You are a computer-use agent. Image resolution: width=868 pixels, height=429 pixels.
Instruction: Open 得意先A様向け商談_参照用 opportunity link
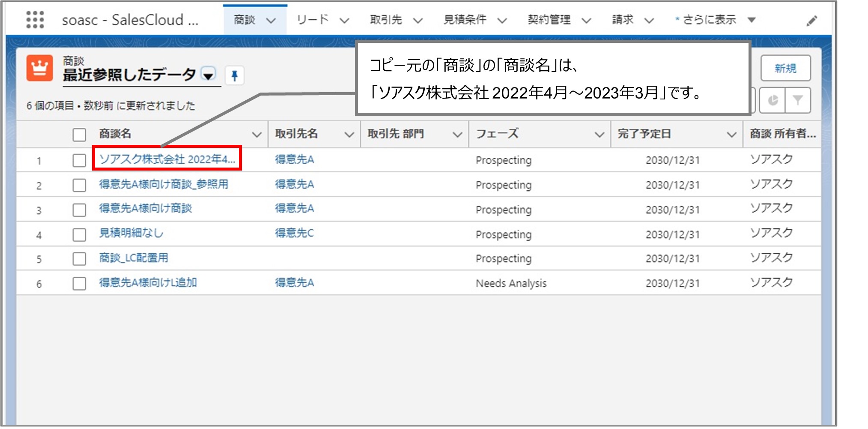click(x=164, y=184)
